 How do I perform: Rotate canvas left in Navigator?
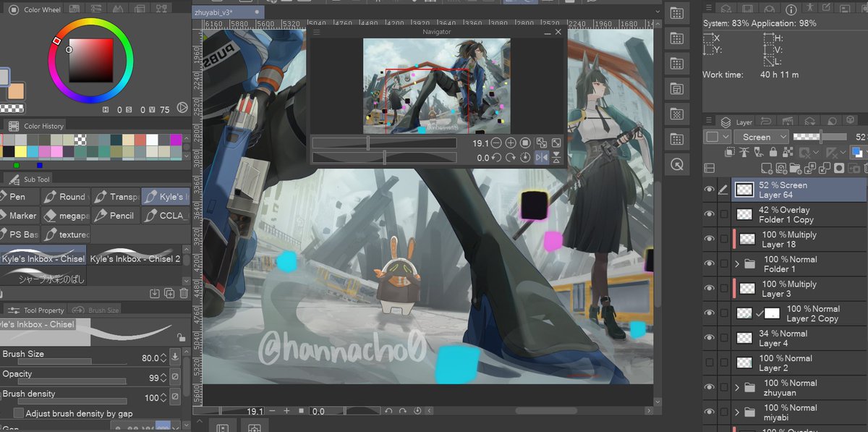point(496,157)
